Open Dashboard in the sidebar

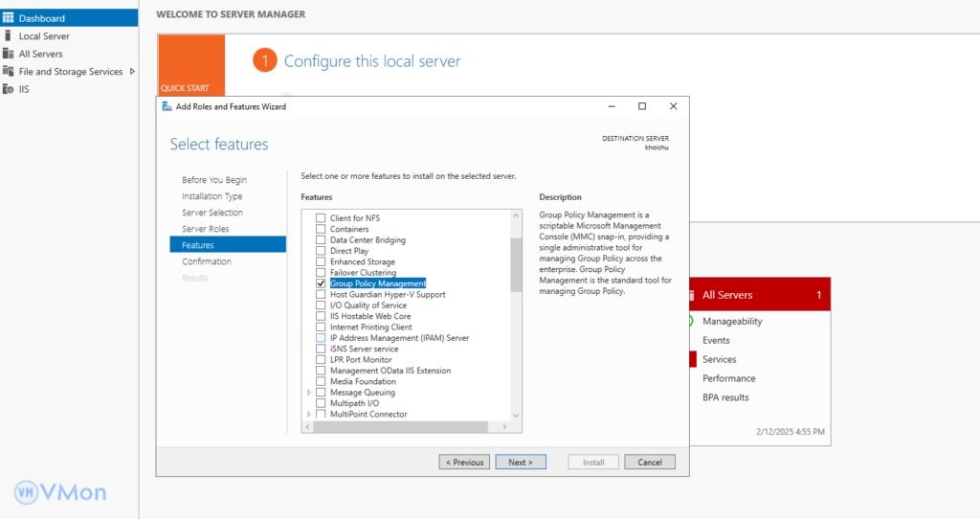[69, 18]
